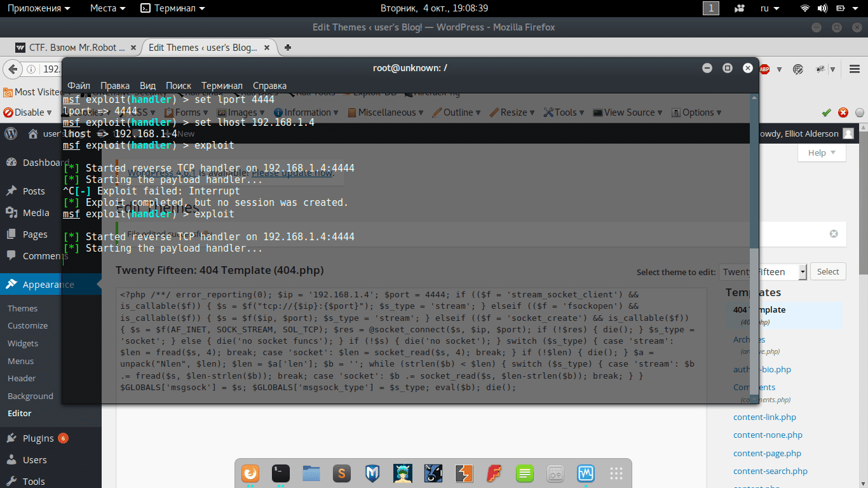
Task: Open the Терминал app menu in top bar
Action: click(x=173, y=8)
